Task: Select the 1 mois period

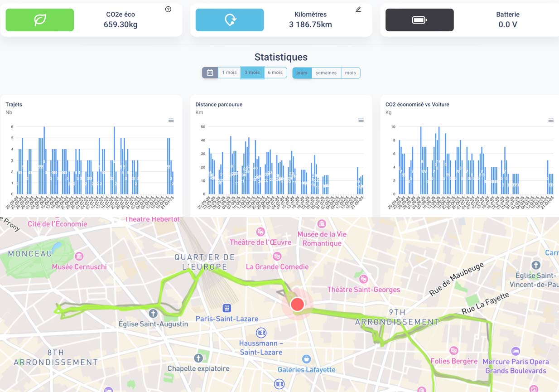Action: click(229, 73)
